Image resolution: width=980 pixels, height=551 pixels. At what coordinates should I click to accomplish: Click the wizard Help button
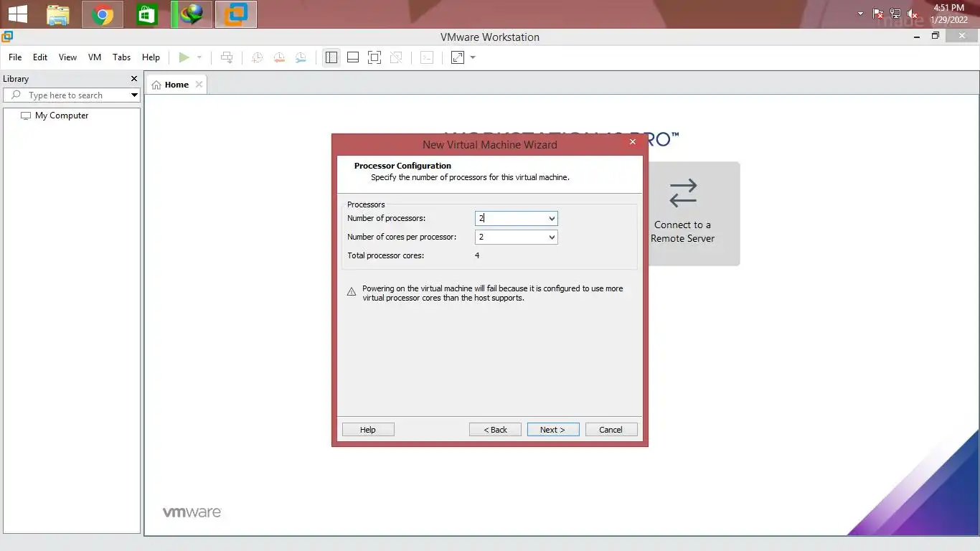(x=368, y=430)
